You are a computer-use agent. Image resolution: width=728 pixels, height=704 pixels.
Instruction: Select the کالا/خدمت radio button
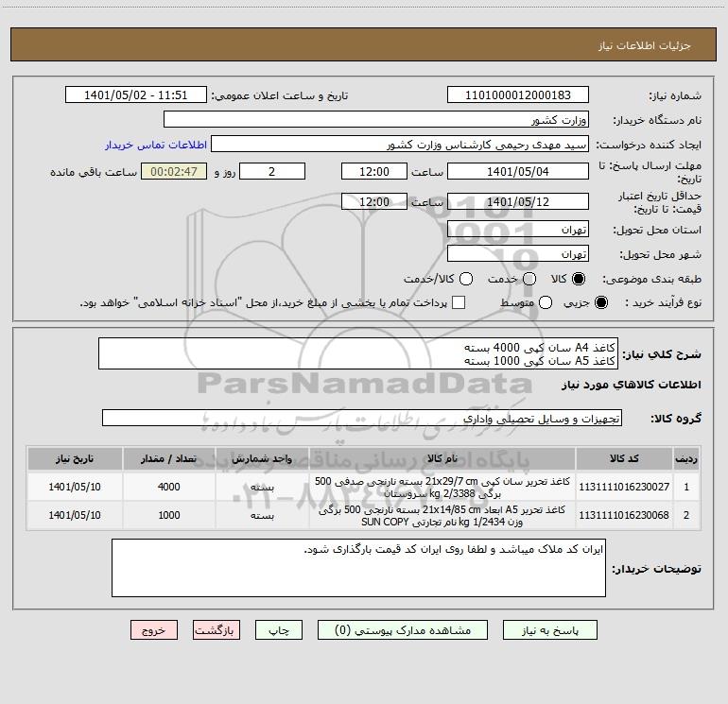(466, 279)
